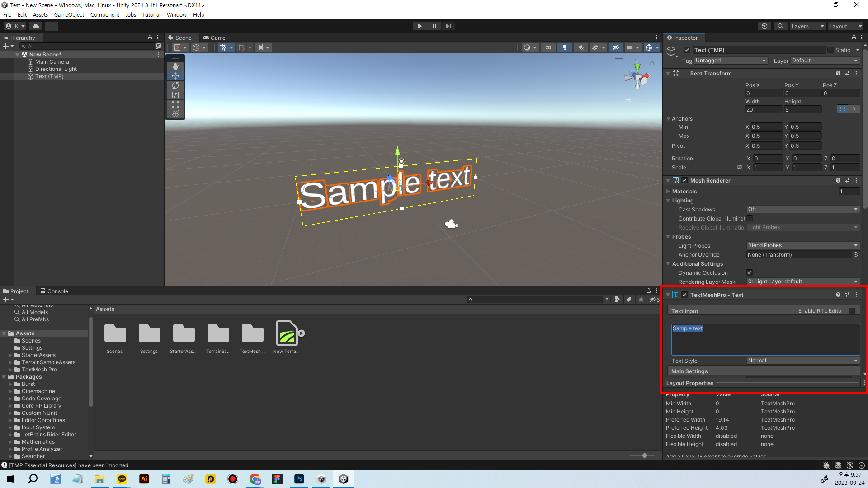Toggle the Static checkbox
The image size is (868, 488).
point(830,50)
